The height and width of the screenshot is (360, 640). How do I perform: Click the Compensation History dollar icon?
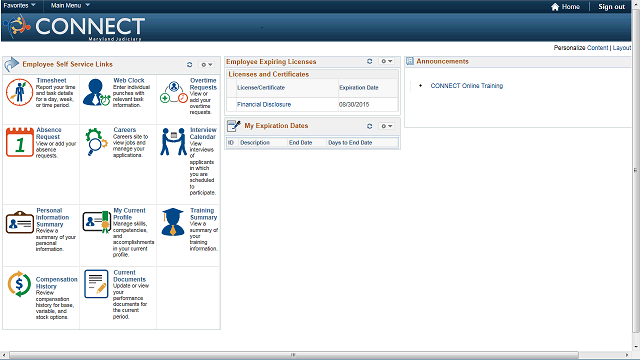19,284
